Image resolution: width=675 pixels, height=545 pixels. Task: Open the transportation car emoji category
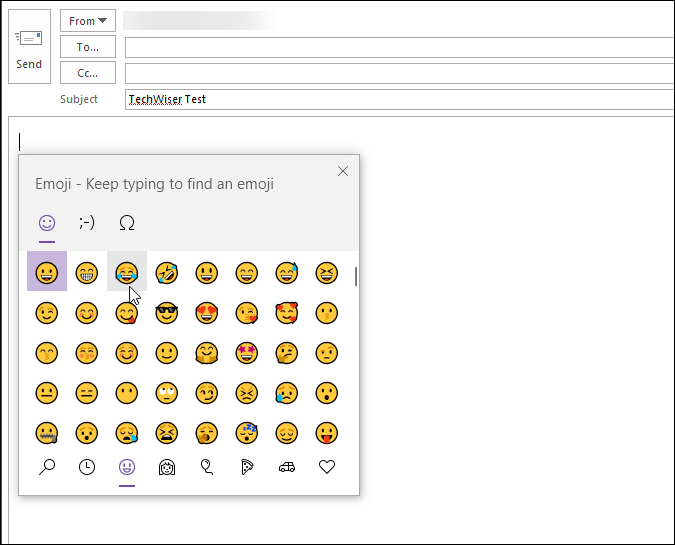click(287, 466)
